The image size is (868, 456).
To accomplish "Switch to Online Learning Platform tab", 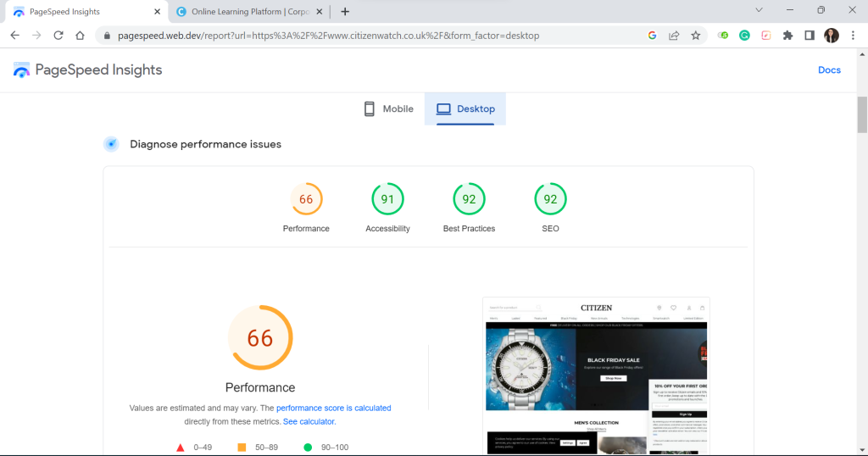I will coord(248,12).
